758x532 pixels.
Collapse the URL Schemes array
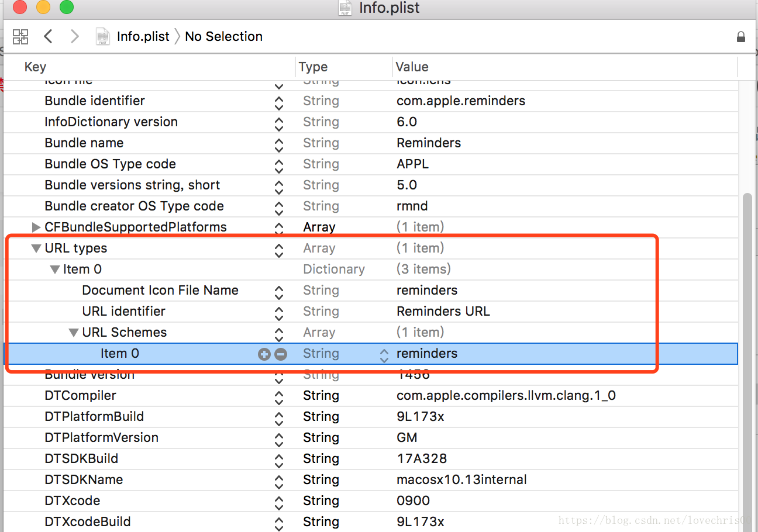point(74,333)
